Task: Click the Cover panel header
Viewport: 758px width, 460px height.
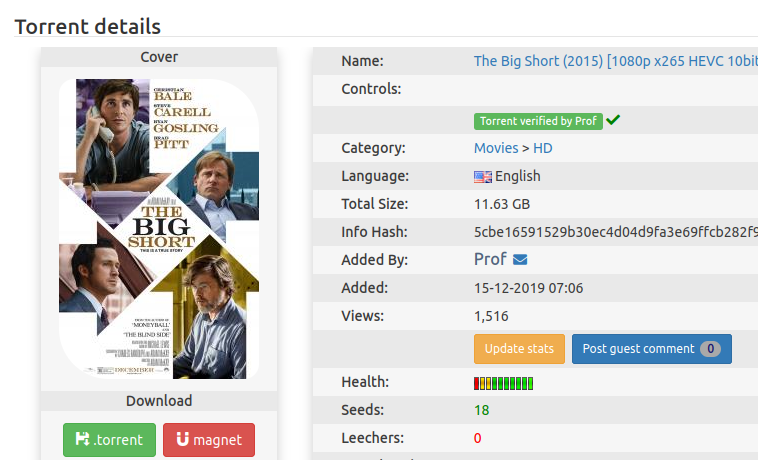Action: (159, 57)
